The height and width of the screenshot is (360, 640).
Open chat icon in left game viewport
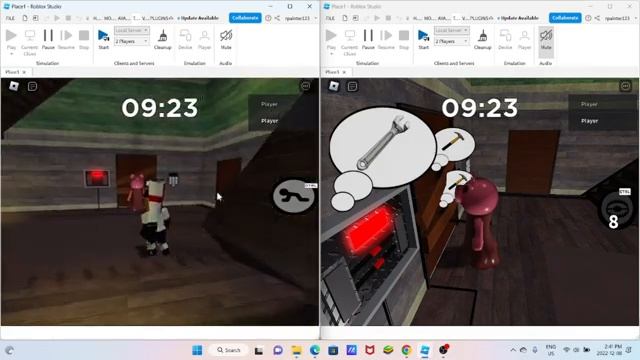point(32,86)
